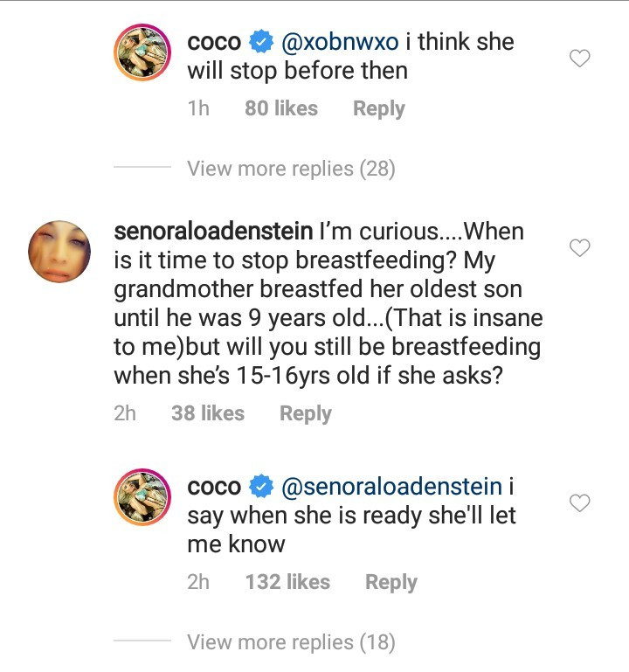This screenshot has height=672, width=629.
Task: Open the senoraloadenstein username
Action: 213,232
